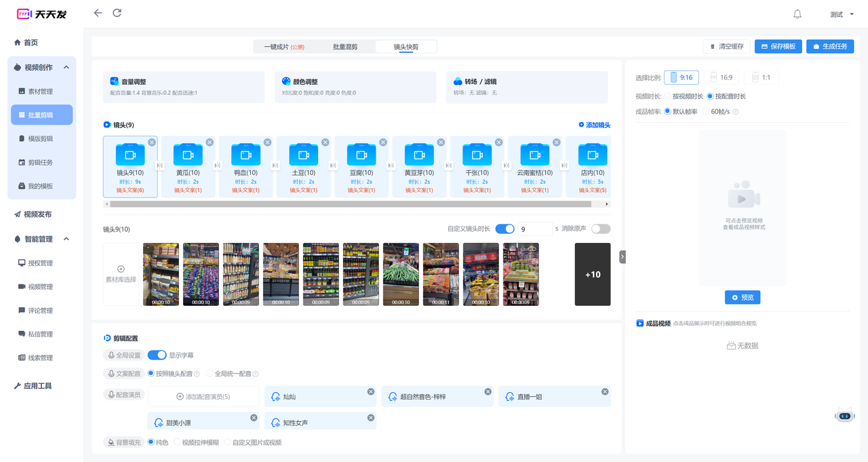868x462 pixels.
Task: Go back using the left arrow icon
Action: point(98,13)
